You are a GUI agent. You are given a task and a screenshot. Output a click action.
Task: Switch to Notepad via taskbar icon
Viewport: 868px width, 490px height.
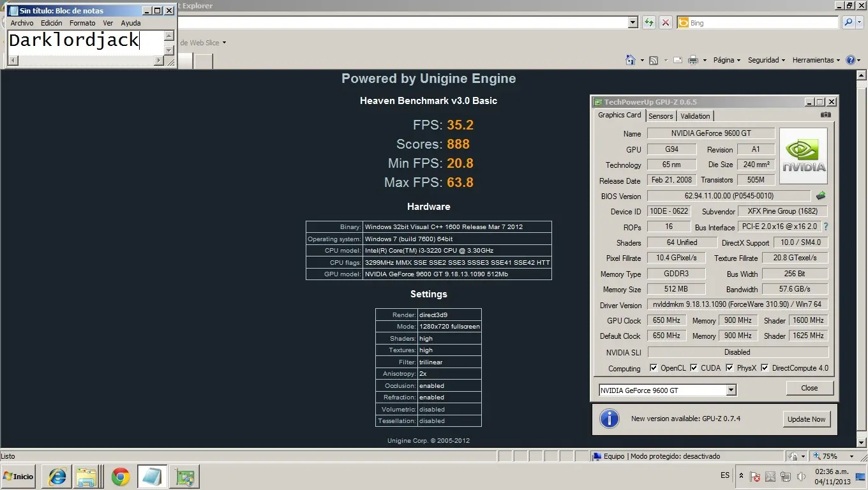pos(153,477)
